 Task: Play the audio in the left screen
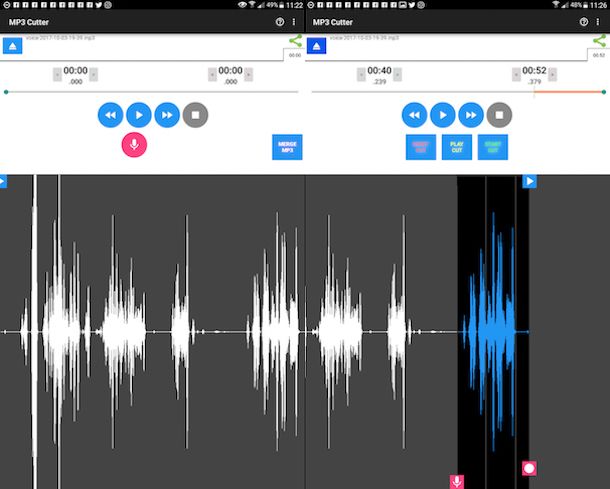[x=139, y=115]
